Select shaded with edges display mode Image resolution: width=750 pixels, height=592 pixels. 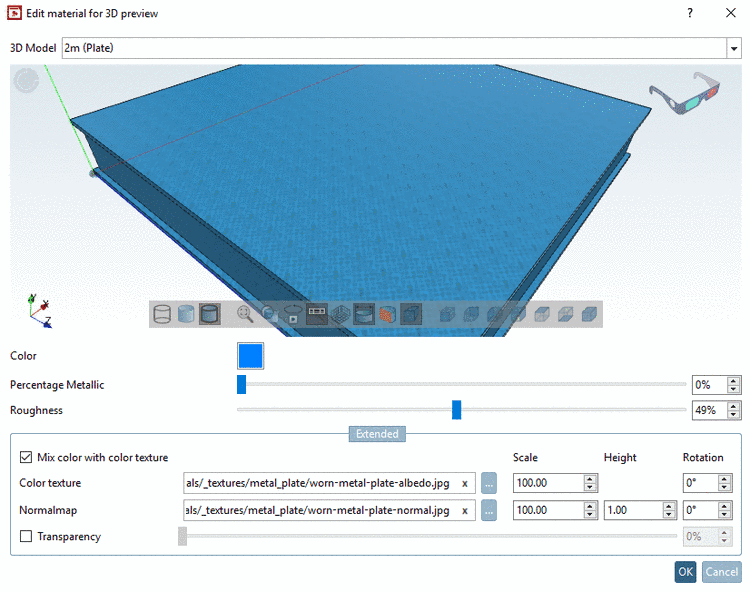pyautogui.click(x=210, y=314)
